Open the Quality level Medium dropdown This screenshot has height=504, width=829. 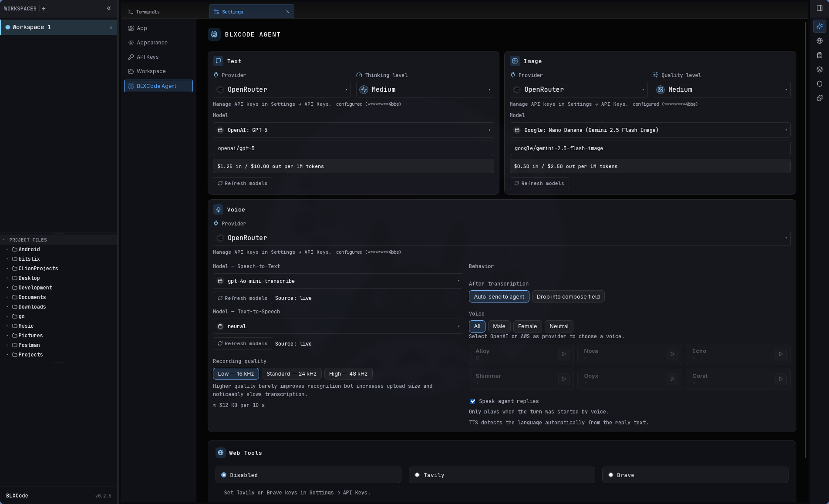click(x=721, y=90)
